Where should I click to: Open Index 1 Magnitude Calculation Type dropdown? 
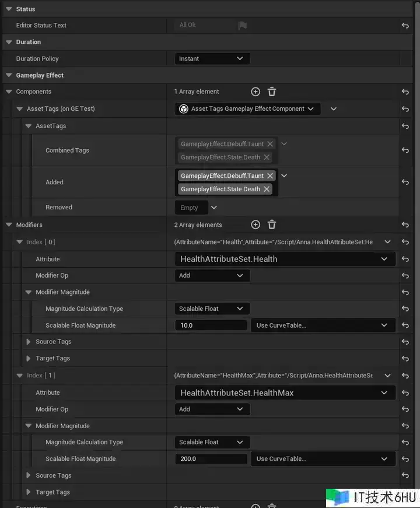coord(212,442)
